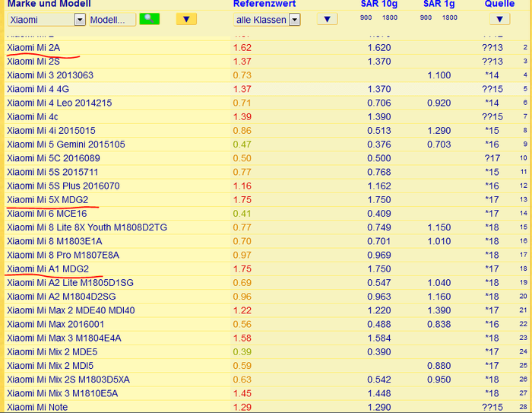Screen dimensions: 532x413
Task: Select Xiaomi Mi 4 Leo 2014215
Action: pyautogui.click(x=59, y=103)
